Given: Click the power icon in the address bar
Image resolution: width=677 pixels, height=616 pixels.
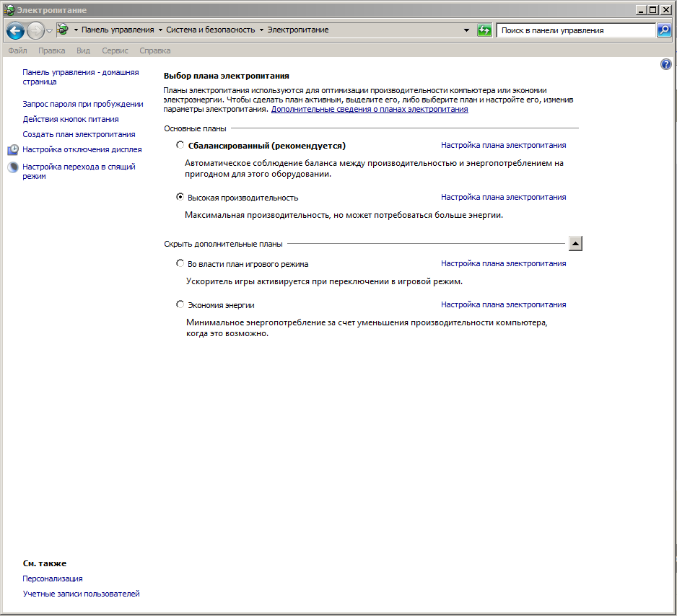Looking at the screenshot, I should click(63, 30).
